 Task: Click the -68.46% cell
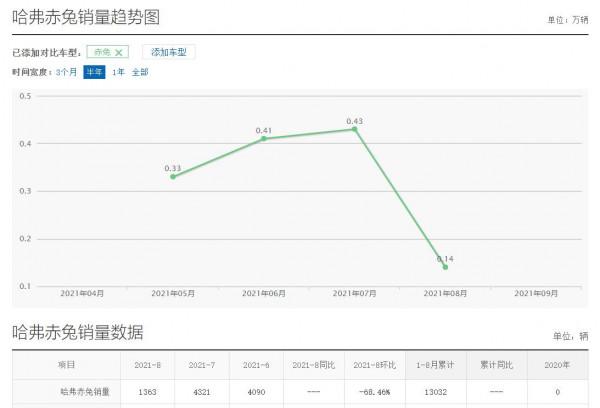tap(375, 392)
